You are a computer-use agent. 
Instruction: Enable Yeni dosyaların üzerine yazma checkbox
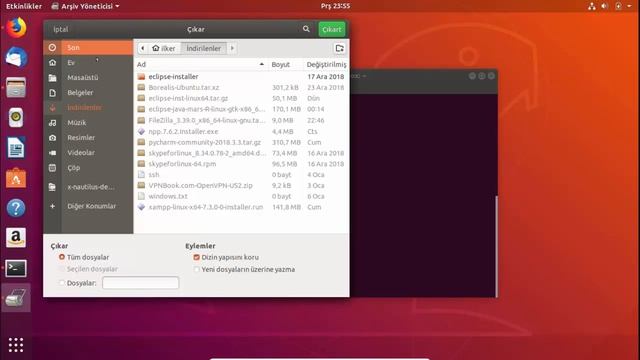coord(197,269)
